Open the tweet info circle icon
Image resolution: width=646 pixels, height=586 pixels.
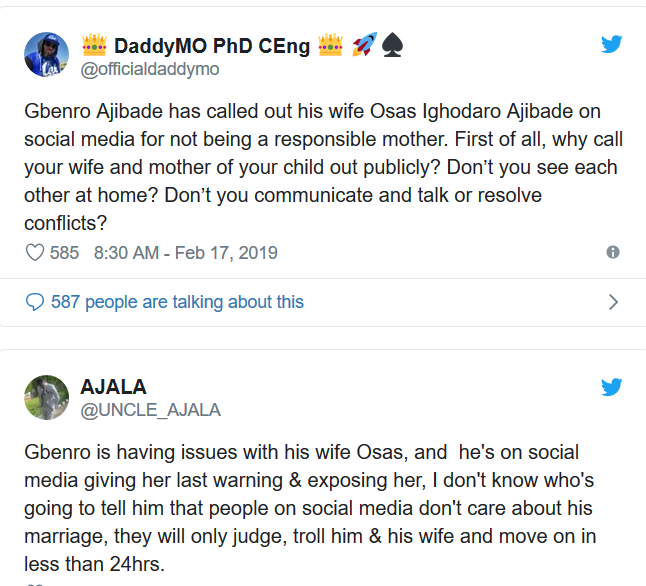click(x=613, y=252)
